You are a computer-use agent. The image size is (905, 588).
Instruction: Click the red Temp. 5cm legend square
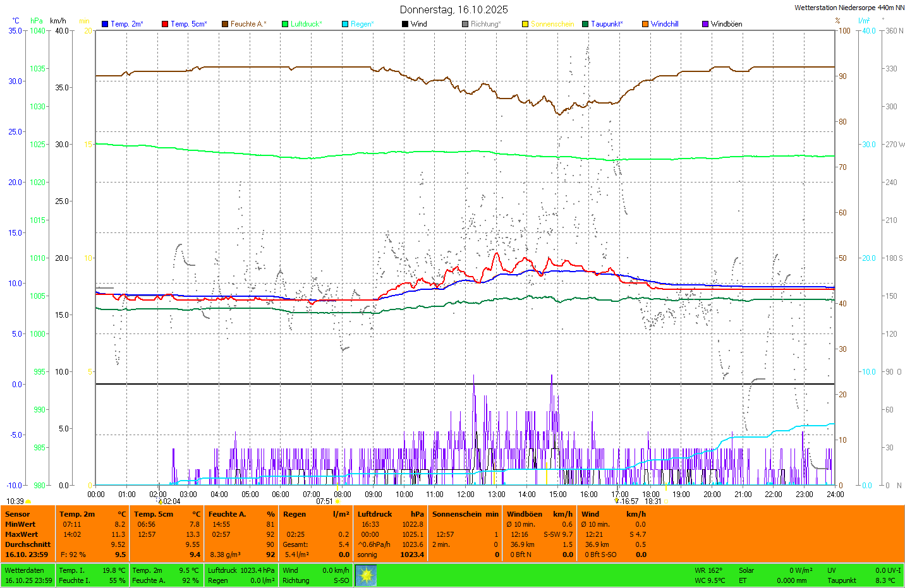(x=165, y=24)
